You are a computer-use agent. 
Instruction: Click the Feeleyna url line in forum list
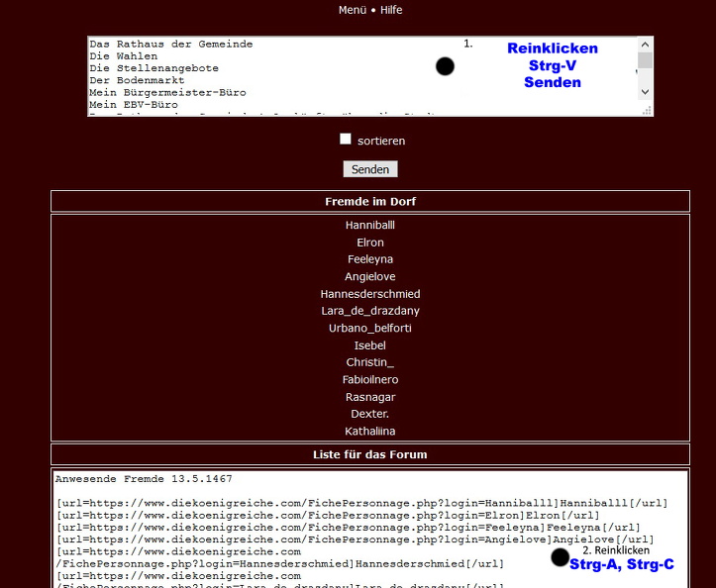tap(348, 528)
